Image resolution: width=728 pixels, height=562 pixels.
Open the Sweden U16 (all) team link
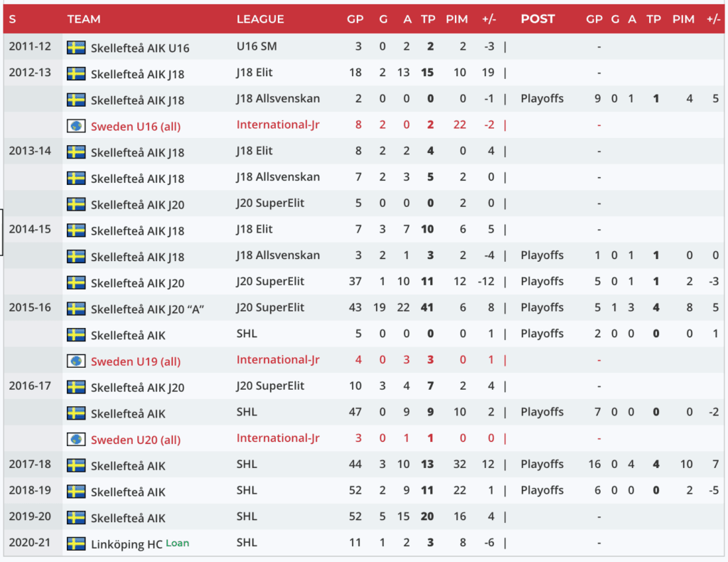(135, 127)
